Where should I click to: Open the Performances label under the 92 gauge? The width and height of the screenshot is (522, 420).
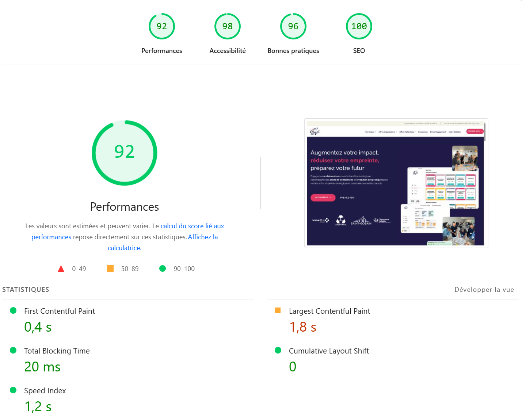tap(162, 51)
